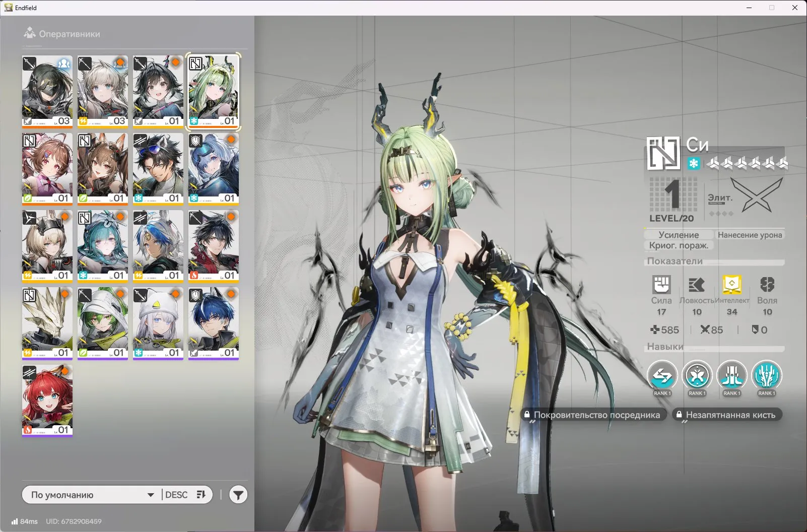Viewport: 807px width, 532px height.
Task: Click the LEVEL/20 level indicator
Action: [671, 218]
